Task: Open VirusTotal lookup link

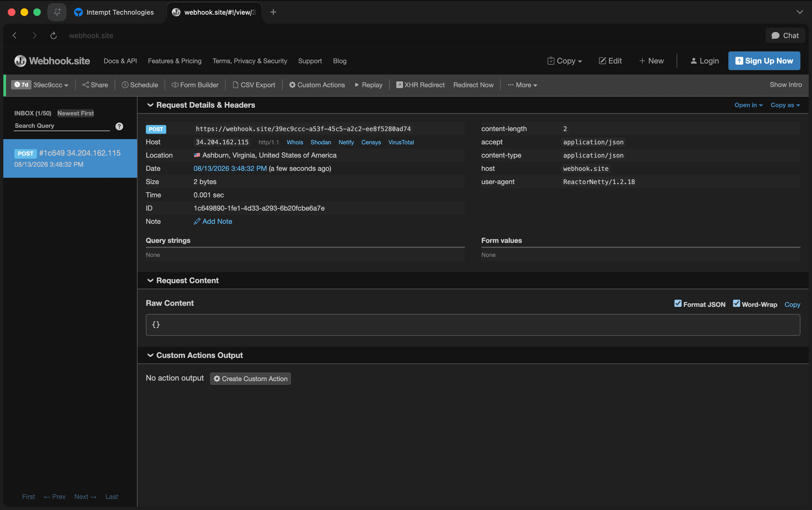Action: (x=401, y=142)
